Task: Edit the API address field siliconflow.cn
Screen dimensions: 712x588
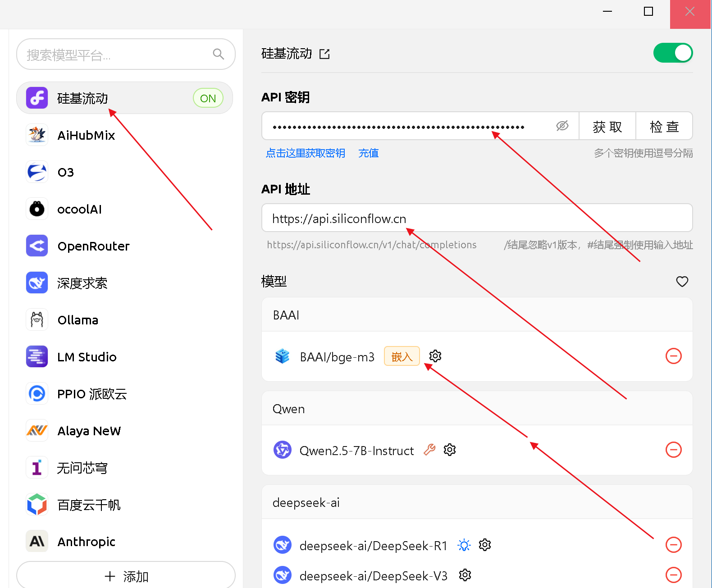Action: [x=477, y=218]
